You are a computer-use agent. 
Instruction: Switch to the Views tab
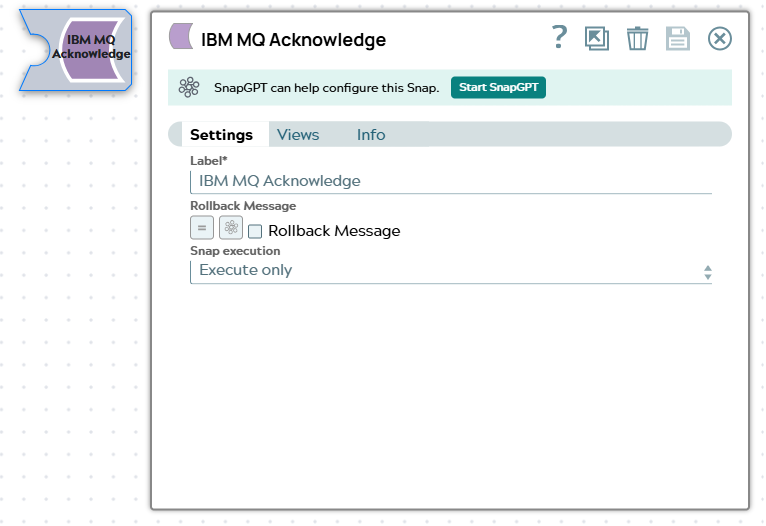tap(298, 134)
